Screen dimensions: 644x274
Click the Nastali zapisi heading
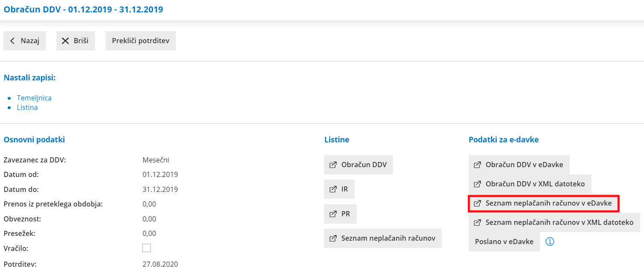[x=30, y=78]
